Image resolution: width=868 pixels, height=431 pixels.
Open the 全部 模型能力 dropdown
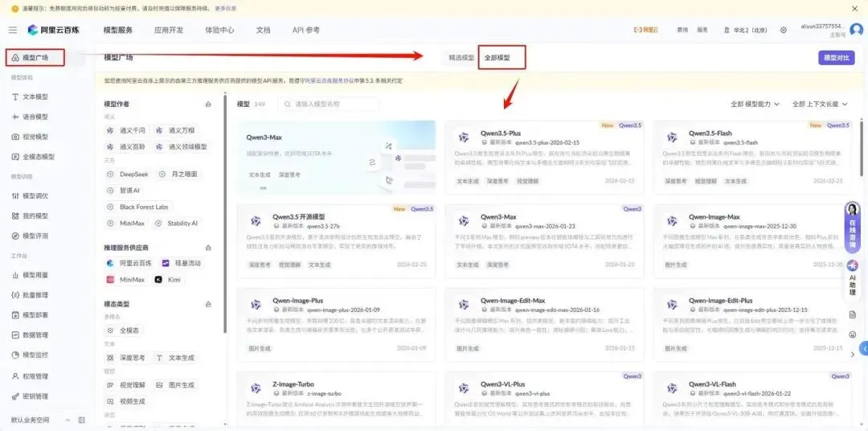755,104
